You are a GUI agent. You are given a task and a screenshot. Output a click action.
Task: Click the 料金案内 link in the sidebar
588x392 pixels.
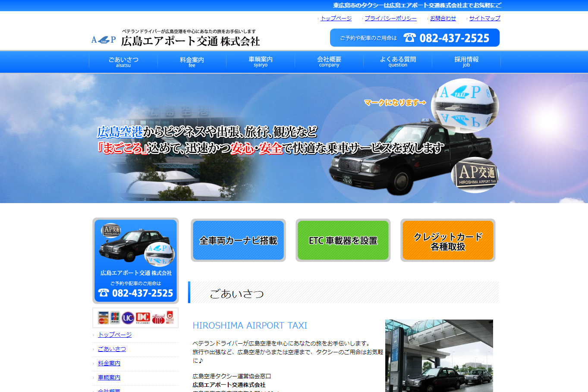tap(109, 363)
